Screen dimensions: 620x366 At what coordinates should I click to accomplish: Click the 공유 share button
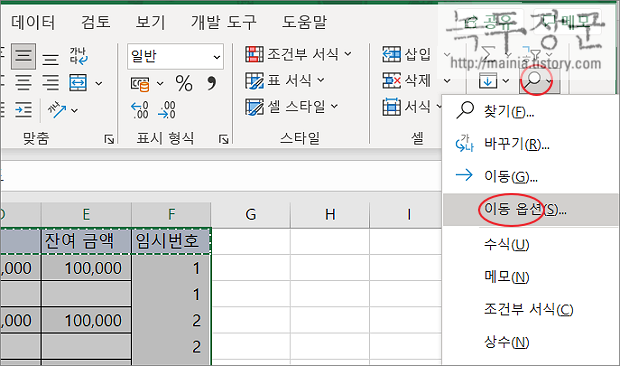coord(489,21)
